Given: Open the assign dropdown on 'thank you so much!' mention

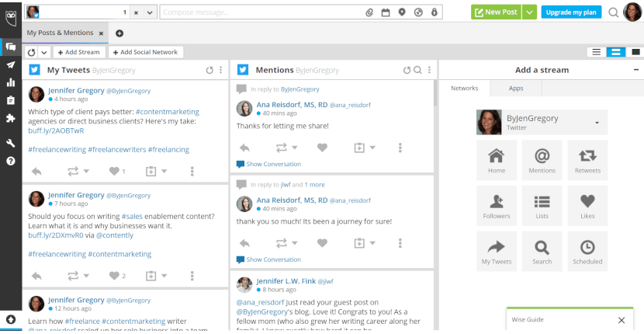Looking at the screenshot, I should pyautogui.click(x=372, y=243).
